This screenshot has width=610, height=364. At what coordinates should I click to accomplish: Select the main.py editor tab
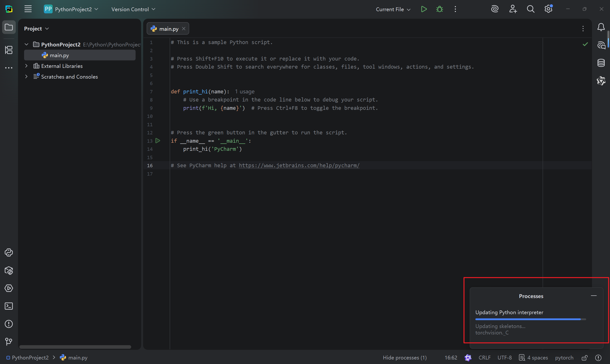(168, 29)
